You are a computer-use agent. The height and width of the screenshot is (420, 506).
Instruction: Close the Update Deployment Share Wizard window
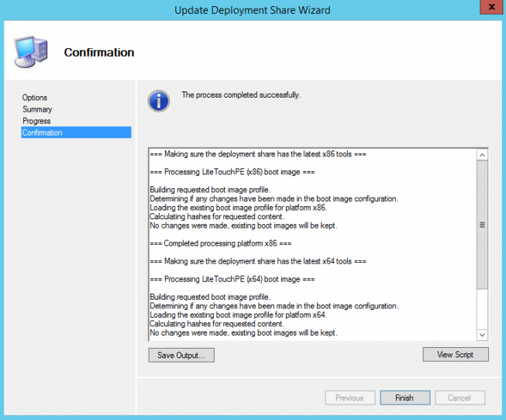(x=491, y=7)
